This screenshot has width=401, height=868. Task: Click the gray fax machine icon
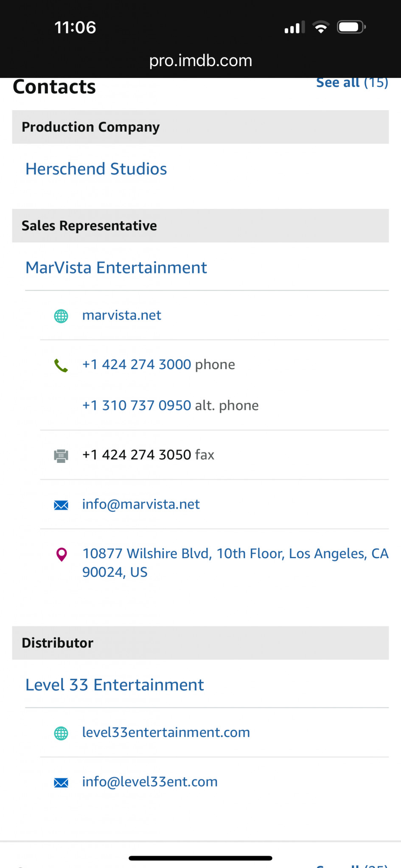[x=61, y=456]
